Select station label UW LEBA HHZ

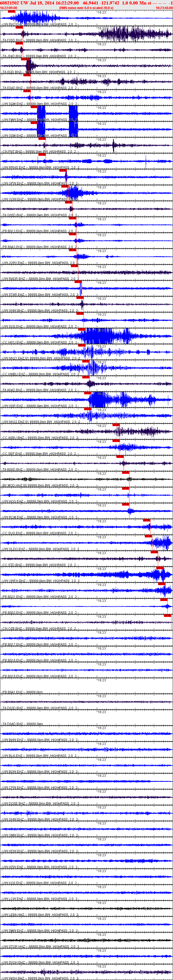[14, 915]
